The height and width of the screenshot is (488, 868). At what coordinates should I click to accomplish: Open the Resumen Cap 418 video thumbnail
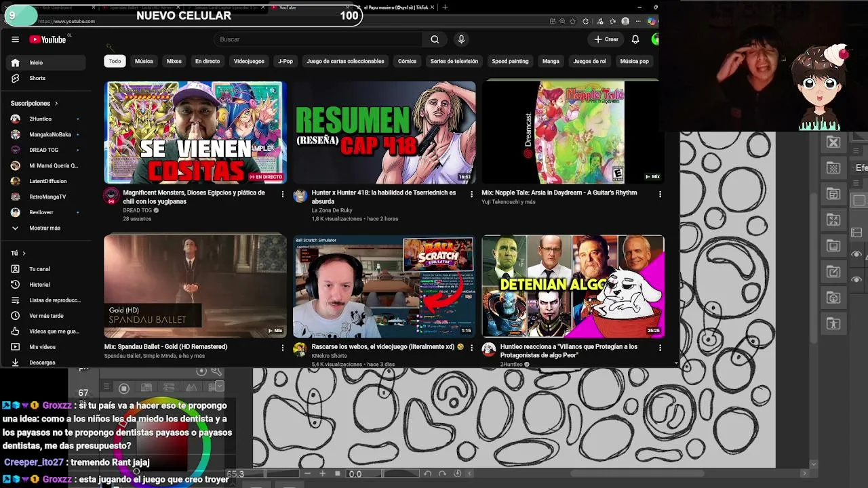coord(384,132)
